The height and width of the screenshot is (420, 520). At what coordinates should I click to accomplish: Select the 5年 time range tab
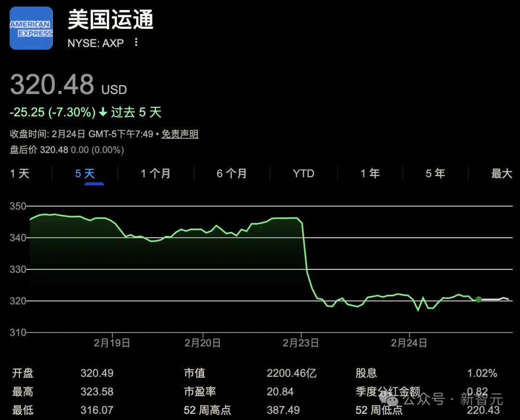(435, 174)
